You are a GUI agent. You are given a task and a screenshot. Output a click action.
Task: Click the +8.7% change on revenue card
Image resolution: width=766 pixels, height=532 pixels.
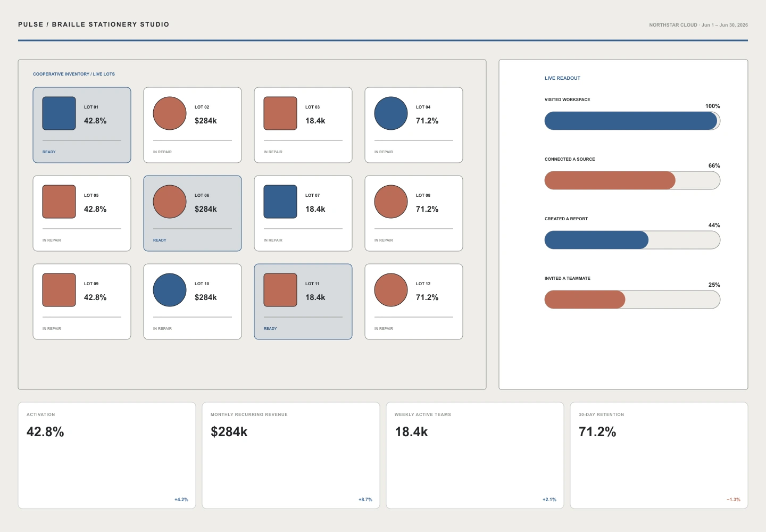pos(365,500)
